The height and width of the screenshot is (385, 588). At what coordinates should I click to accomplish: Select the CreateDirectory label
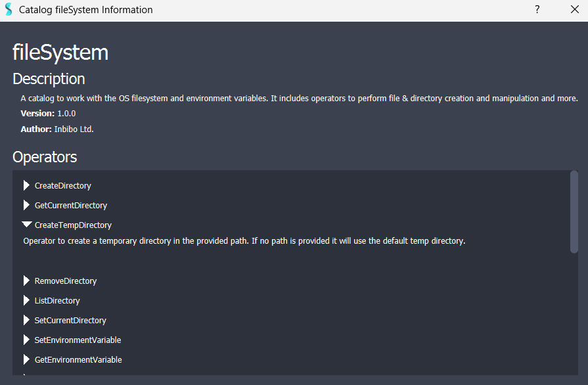(x=62, y=185)
